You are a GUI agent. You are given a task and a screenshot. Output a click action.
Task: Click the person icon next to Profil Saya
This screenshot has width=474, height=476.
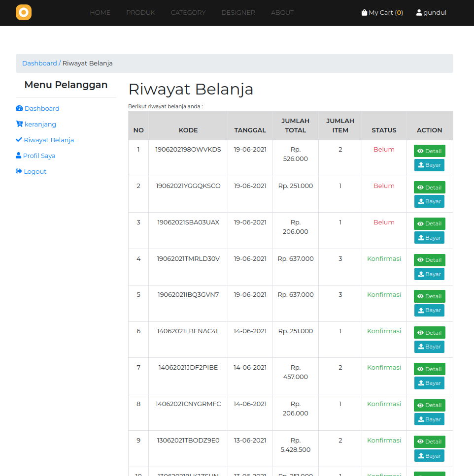pos(18,156)
